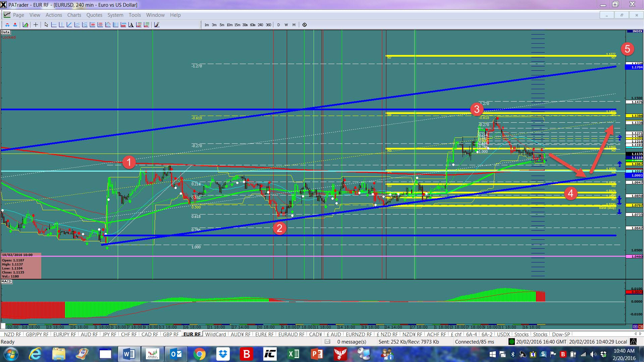Image resolution: width=644 pixels, height=362 pixels.
Task: Switch chart to 15m timeframe
Action: coord(237,25)
